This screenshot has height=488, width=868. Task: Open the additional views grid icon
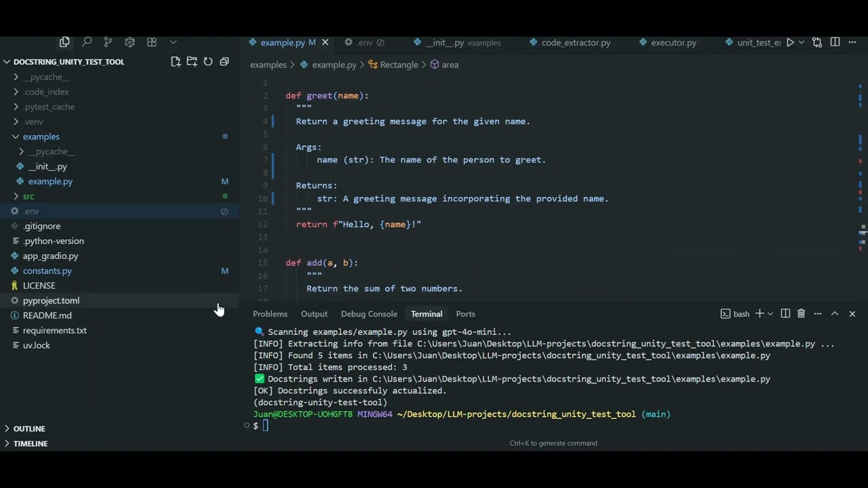click(151, 42)
